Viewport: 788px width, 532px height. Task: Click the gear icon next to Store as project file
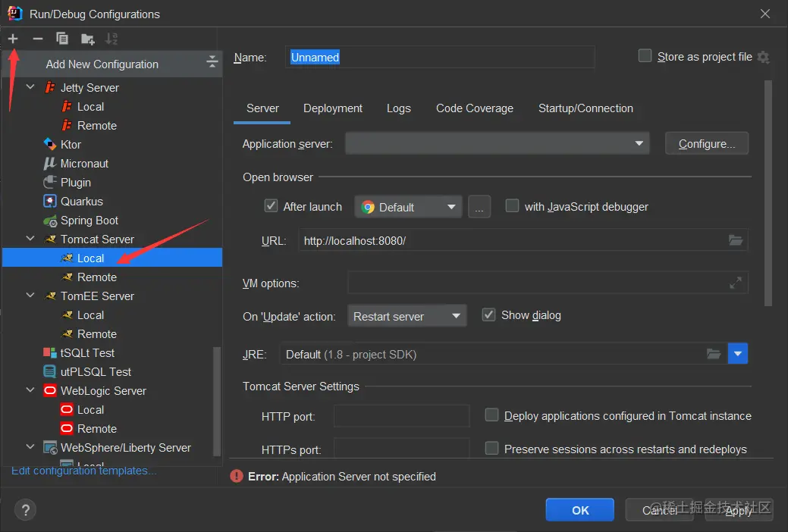pyautogui.click(x=763, y=57)
